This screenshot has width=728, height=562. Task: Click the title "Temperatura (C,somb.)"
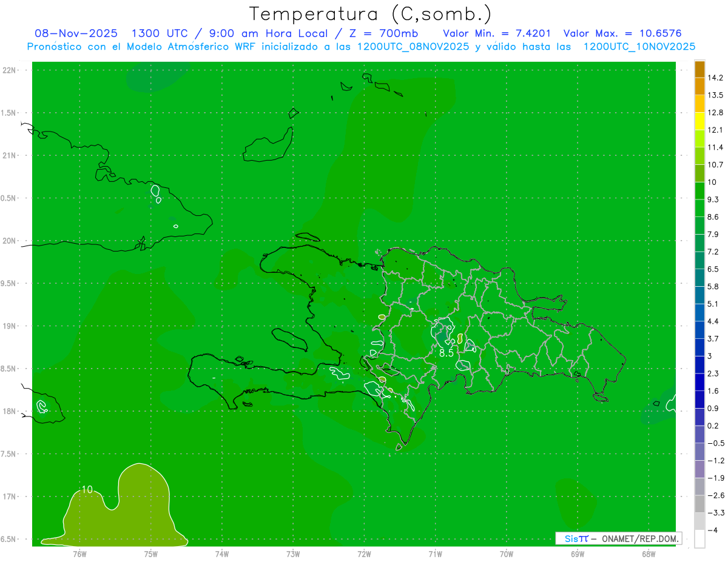[370, 14]
